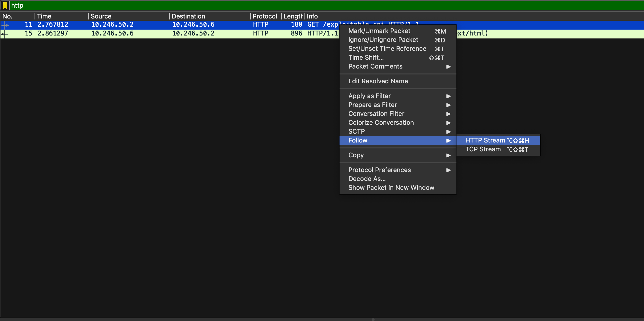The height and width of the screenshot is (321, 644).
Task: Expand the Packet Comments submenu
Action: tap(375, 67)
